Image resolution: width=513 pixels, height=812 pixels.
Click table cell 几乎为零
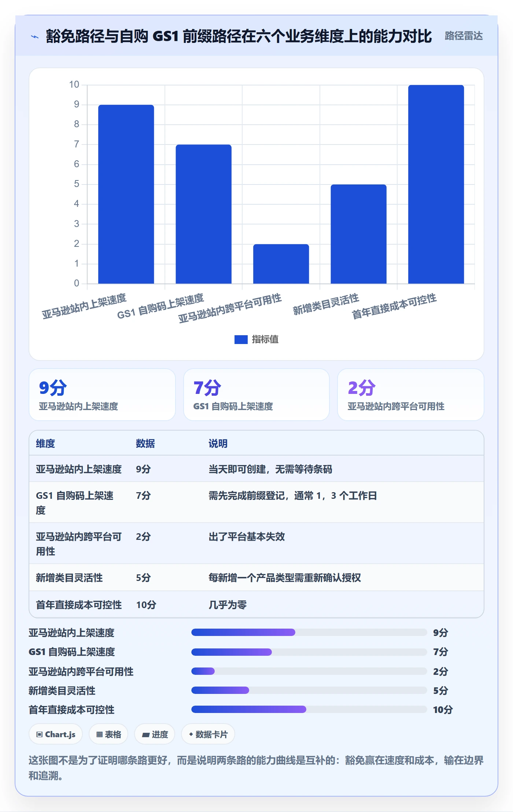click(228, 605)
